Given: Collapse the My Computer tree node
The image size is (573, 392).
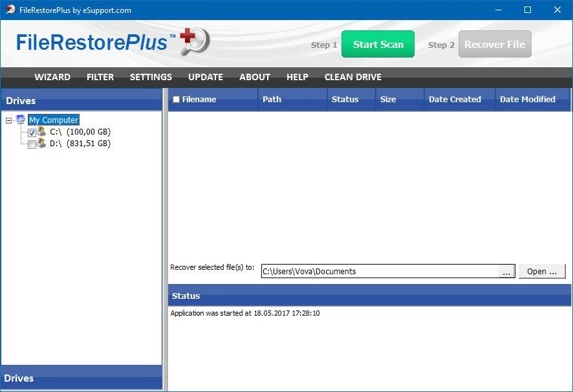Looking at the screenshot, I should pyautogui.click(x=9, y=120).
